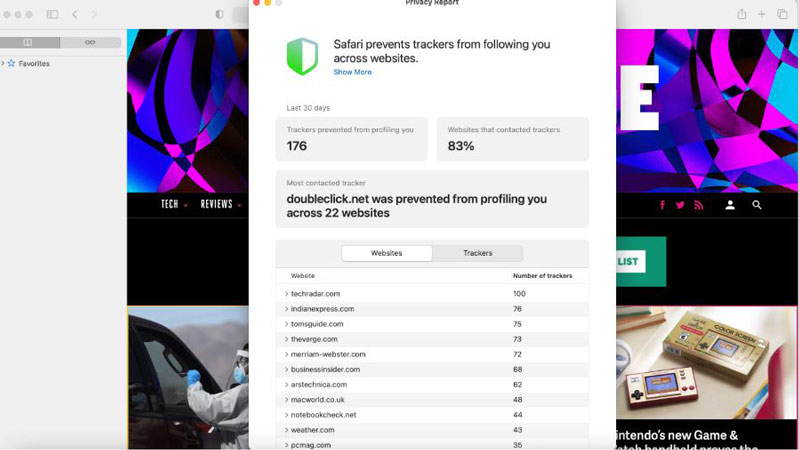Click the Facebook icon on the website
Viewport: 799px width, 450px height.
(x=662, y=205)
